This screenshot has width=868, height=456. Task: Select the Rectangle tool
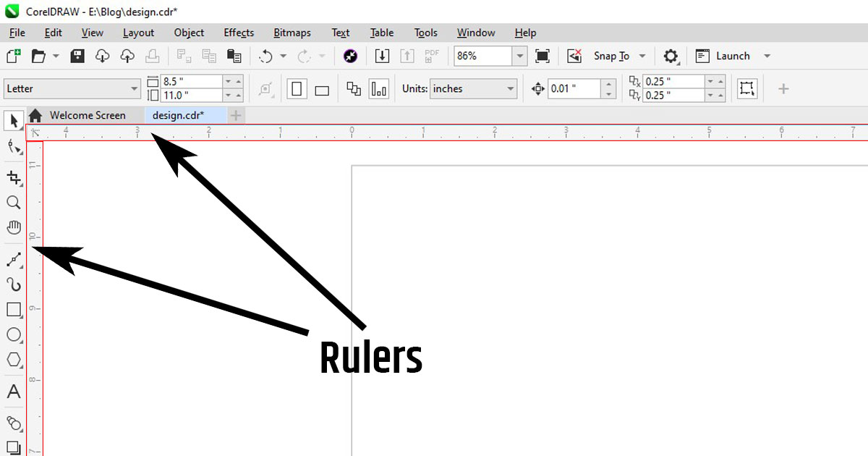coord(13,310)
